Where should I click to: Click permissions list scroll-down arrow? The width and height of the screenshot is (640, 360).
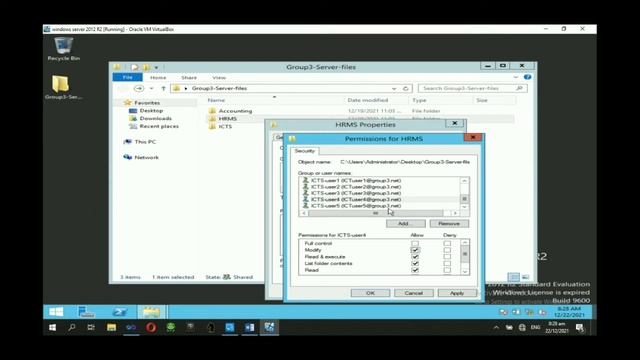(465, 271)
